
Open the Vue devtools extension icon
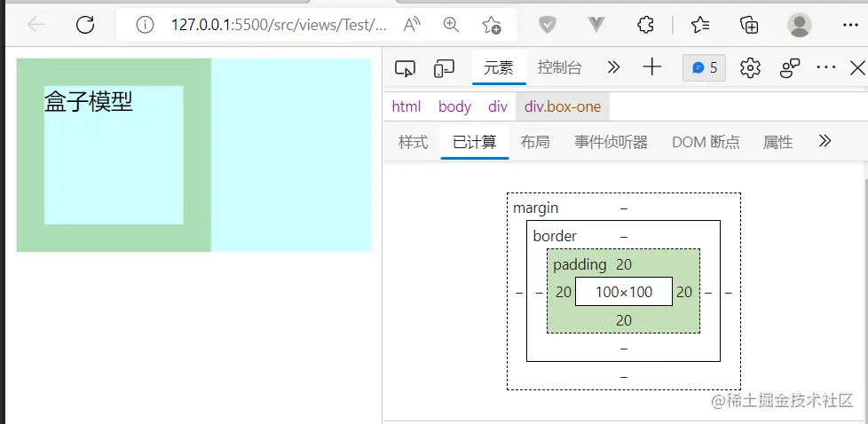596,25
